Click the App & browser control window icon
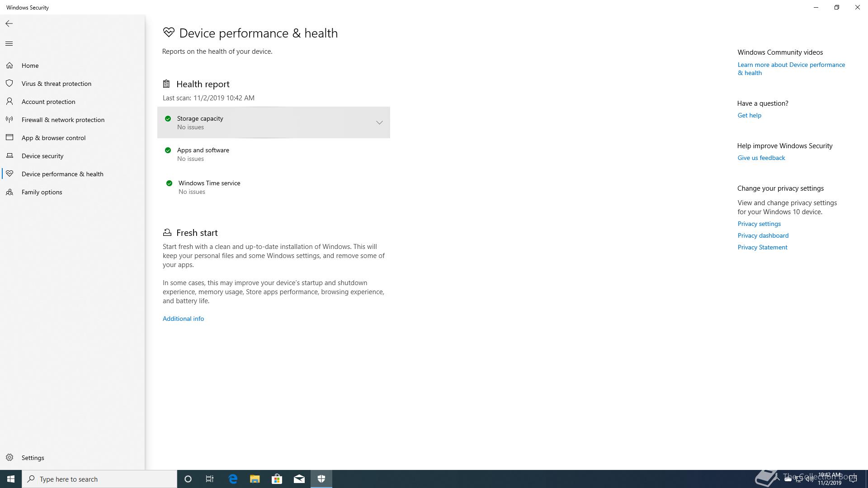 point(9,138)
